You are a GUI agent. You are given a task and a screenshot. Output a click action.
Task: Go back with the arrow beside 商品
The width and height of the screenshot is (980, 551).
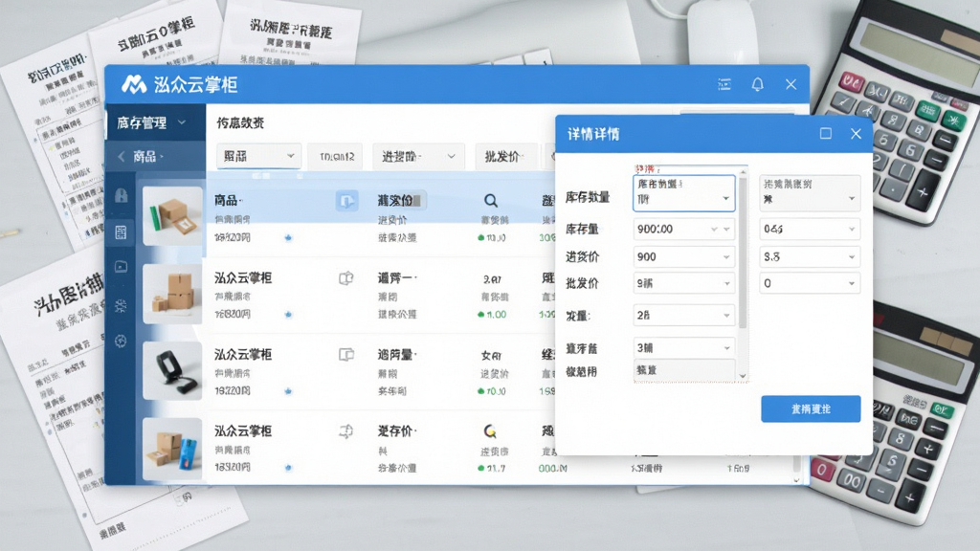coord(122,156)
